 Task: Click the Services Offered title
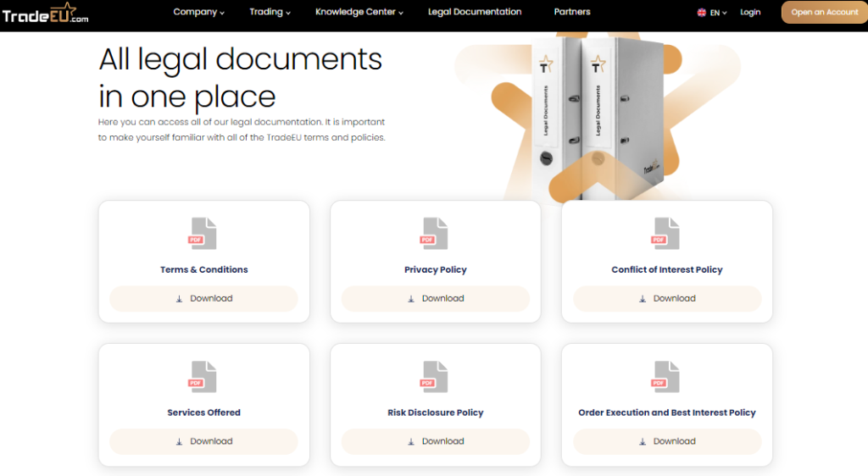[x=203, y=412]
